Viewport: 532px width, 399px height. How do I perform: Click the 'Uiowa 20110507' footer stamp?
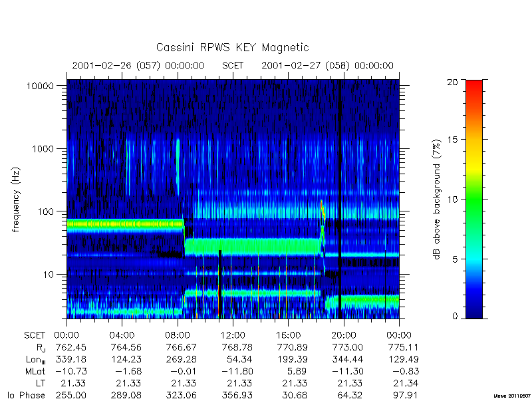512,396
